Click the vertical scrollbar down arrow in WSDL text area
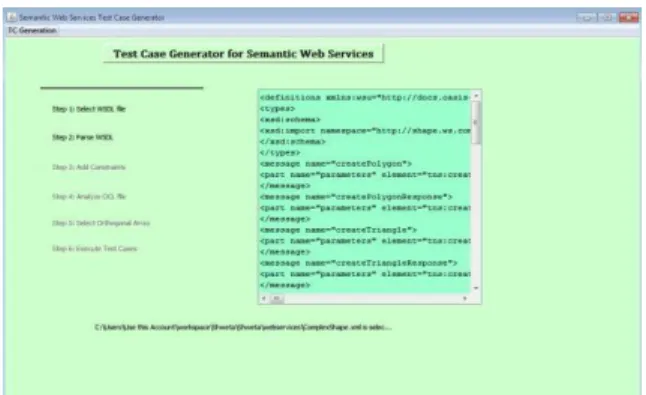 tap(476, 288)
